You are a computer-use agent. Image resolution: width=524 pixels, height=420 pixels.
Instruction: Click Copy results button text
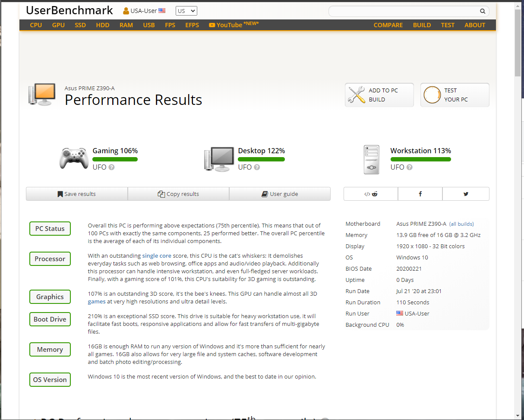click(x=183, y=194)
